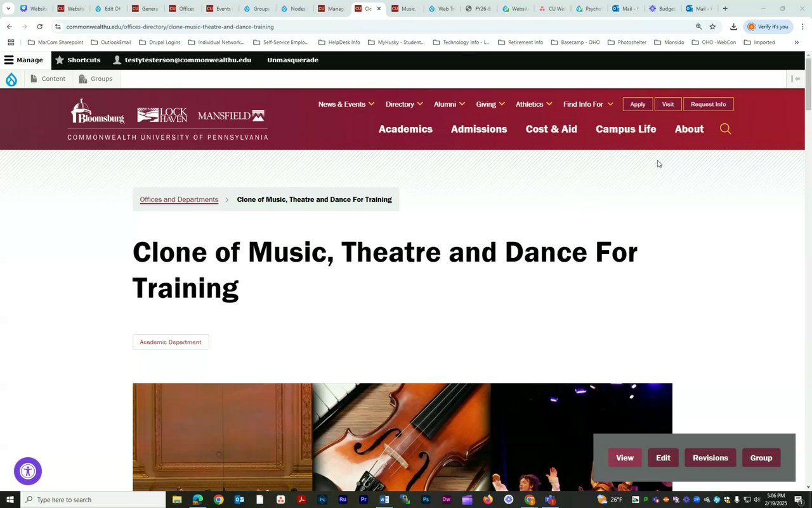The height and width of the screenshot is (508, 812).
Task: Click the site search magnifier icon
Action: click(x=726, y=129)
